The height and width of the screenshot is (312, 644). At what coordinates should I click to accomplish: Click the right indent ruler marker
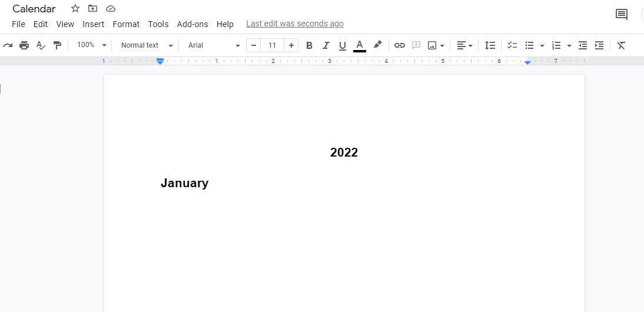[528, 62]
